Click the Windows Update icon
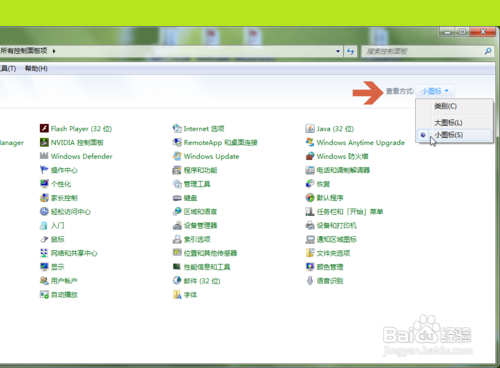 [x=177, y=156]
